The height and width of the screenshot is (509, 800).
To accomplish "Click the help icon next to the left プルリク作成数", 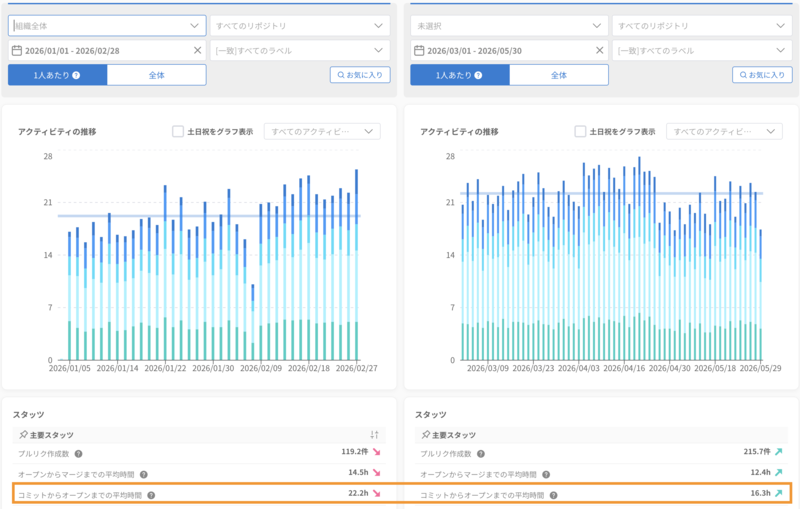I will coord(78,453).
